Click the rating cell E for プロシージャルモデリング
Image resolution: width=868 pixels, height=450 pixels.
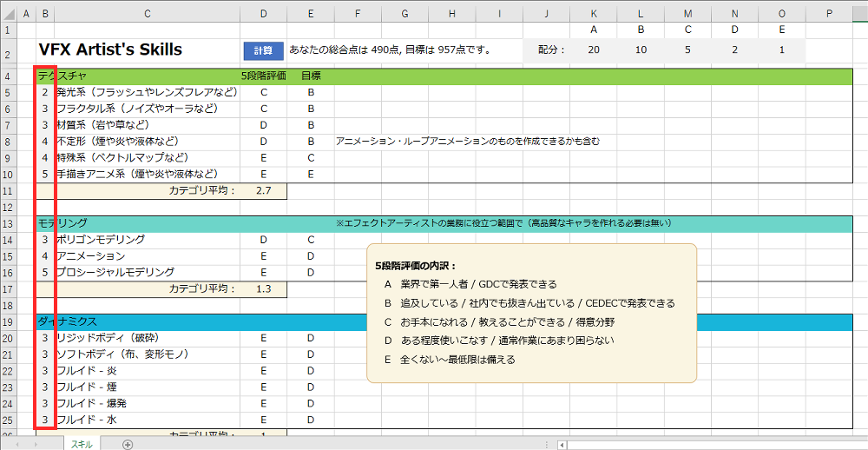[x=264, y=273]
